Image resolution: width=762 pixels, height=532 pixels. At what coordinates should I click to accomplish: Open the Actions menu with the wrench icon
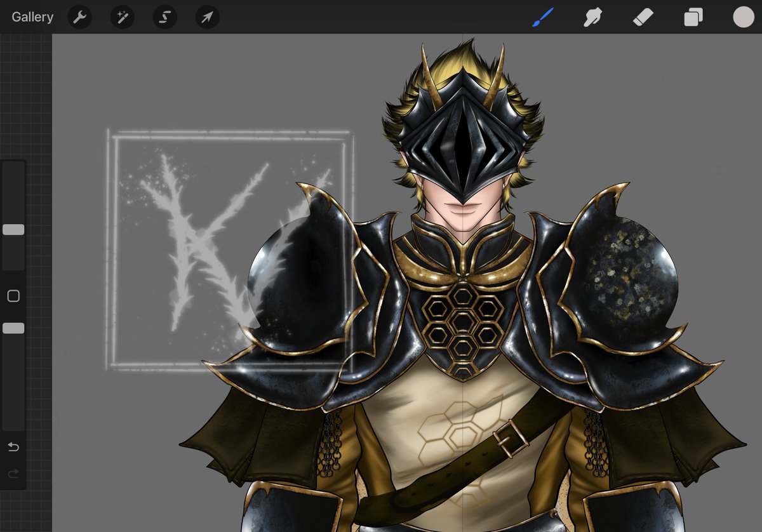[79, 17]
